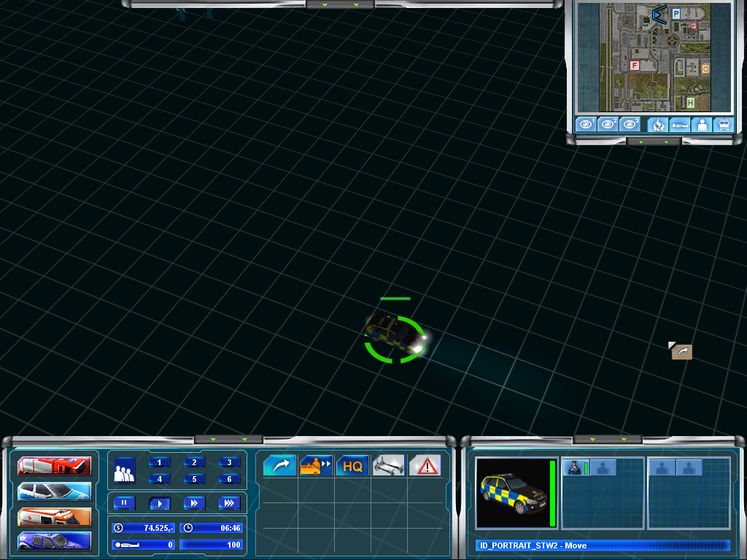
Task: Toggle personnel display on minimap
Action: tap(702, 125)
